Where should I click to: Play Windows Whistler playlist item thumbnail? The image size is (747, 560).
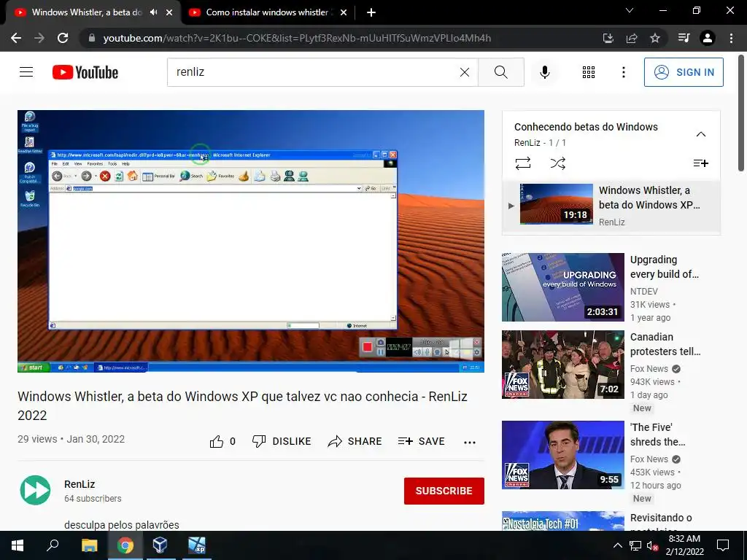(557, 204)
